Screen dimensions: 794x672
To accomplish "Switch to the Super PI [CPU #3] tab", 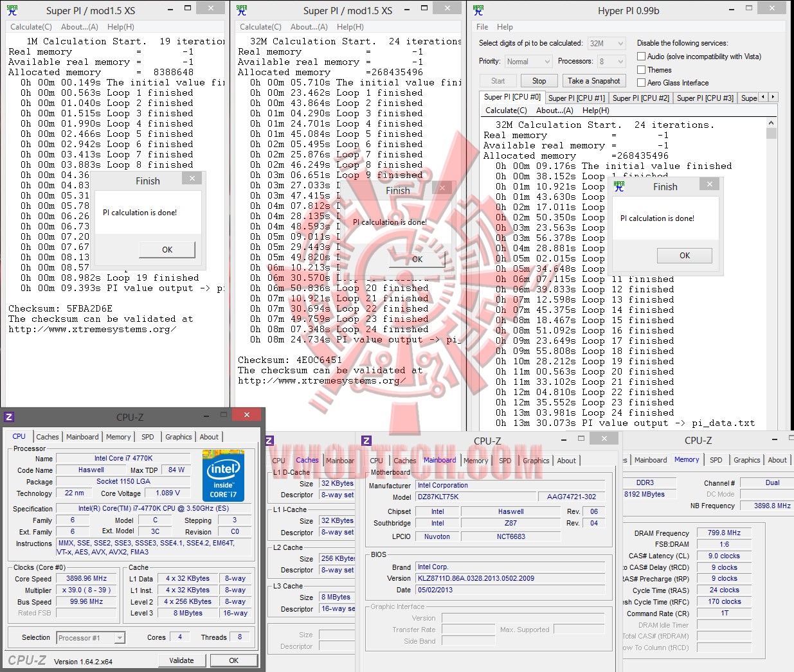I will click(705, 98).
